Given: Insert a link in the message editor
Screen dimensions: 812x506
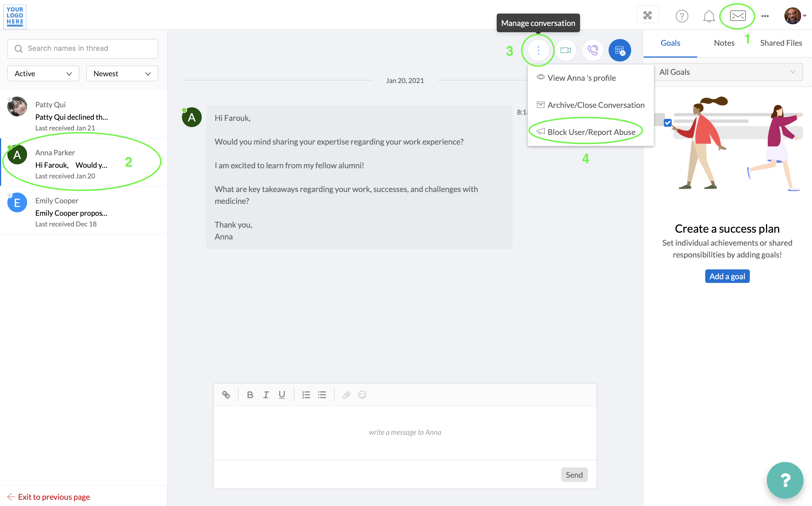Looking at the screenshot, I should tap(226, 395).
